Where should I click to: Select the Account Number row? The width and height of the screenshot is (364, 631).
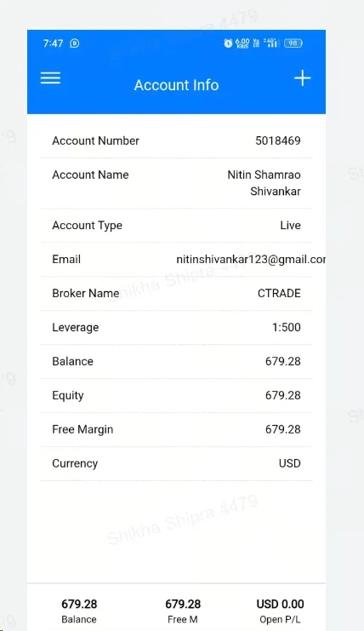click(176, 141)
